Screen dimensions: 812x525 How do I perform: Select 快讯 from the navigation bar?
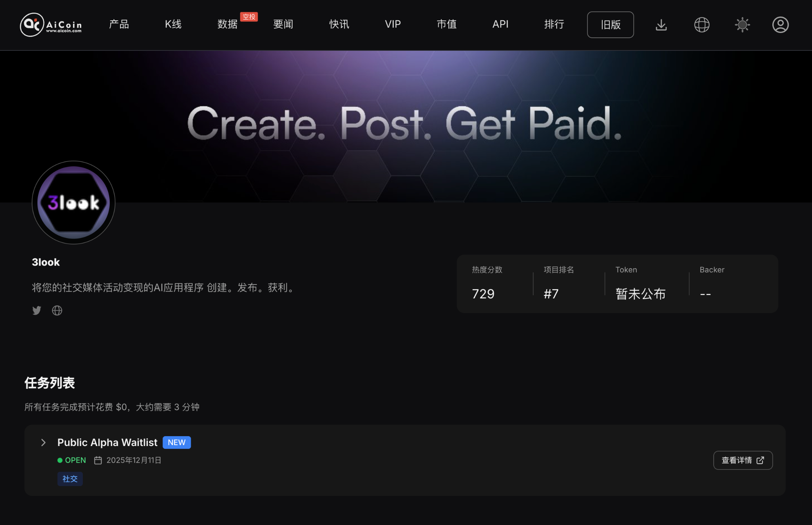click(x=339, y=25)
